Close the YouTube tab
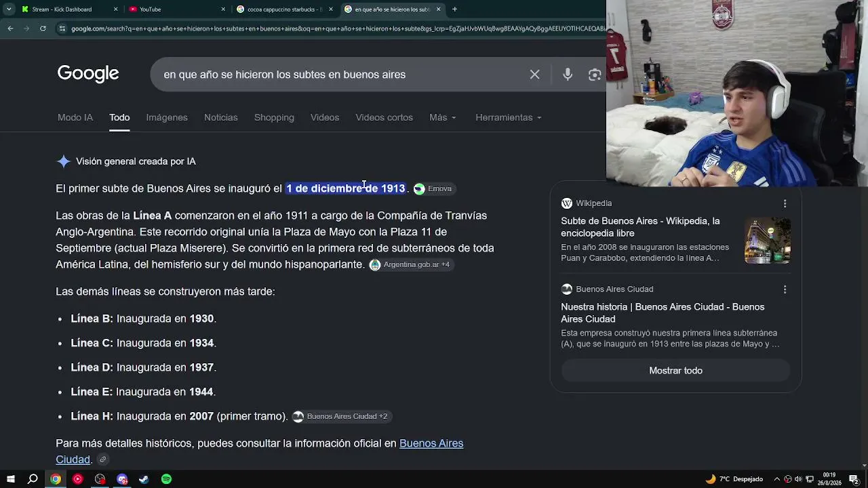868x488 pixels. [x=223, y=9]
